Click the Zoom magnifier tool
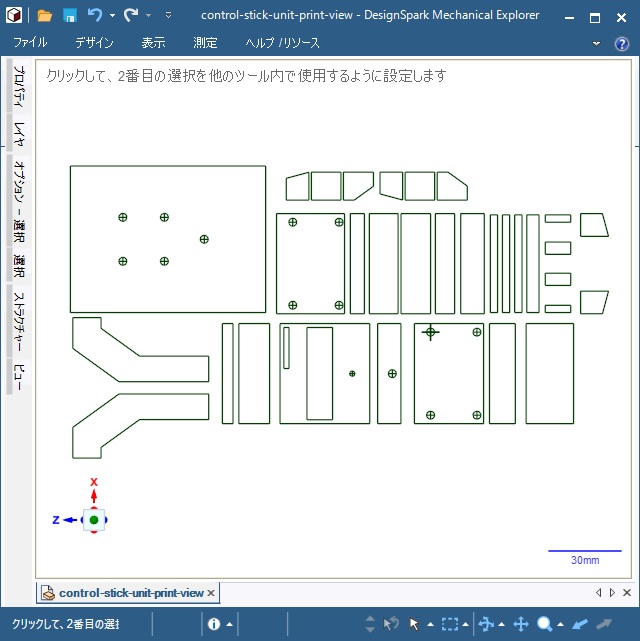640x641 pixels. click(545, 624)
